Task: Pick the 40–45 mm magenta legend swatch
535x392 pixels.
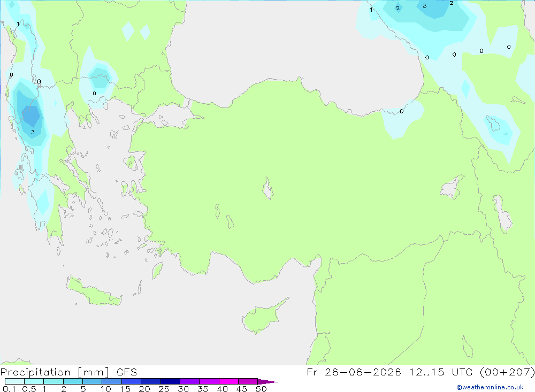Action: coord(228,381)
